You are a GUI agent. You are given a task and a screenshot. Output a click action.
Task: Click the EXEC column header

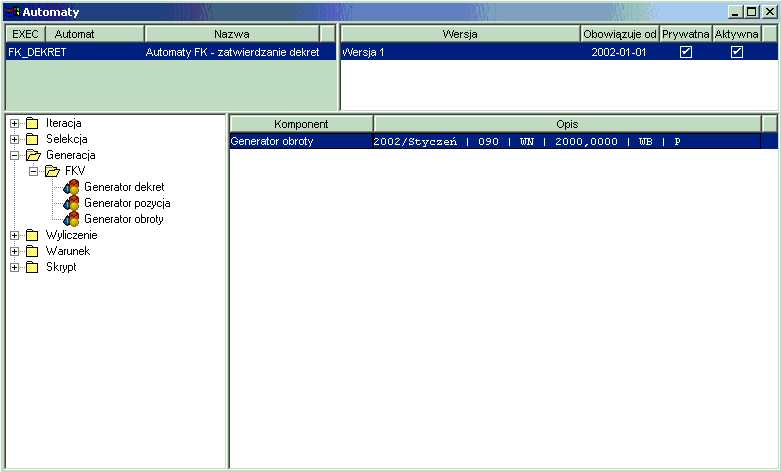click(x=25, y=34)
